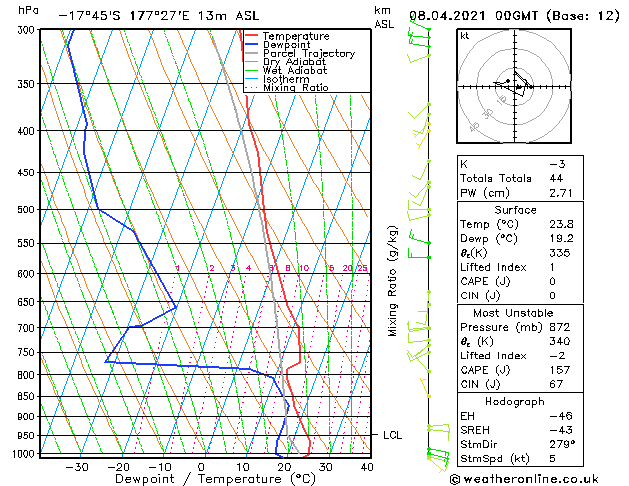Click the 'Dewpoint / Temperature (°C)' axis title
Image resolution: width=629 pixels, height=486 pixels.
tap(215, 479)
